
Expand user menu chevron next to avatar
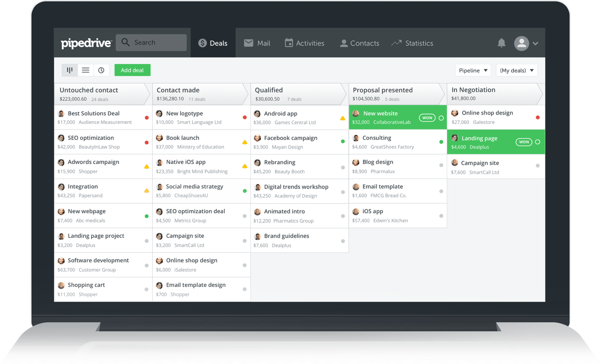[535, 43]
